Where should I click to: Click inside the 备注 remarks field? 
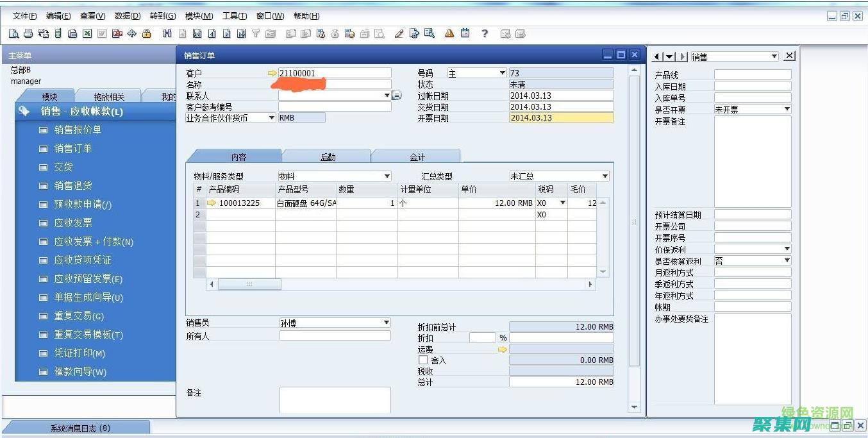333,399
